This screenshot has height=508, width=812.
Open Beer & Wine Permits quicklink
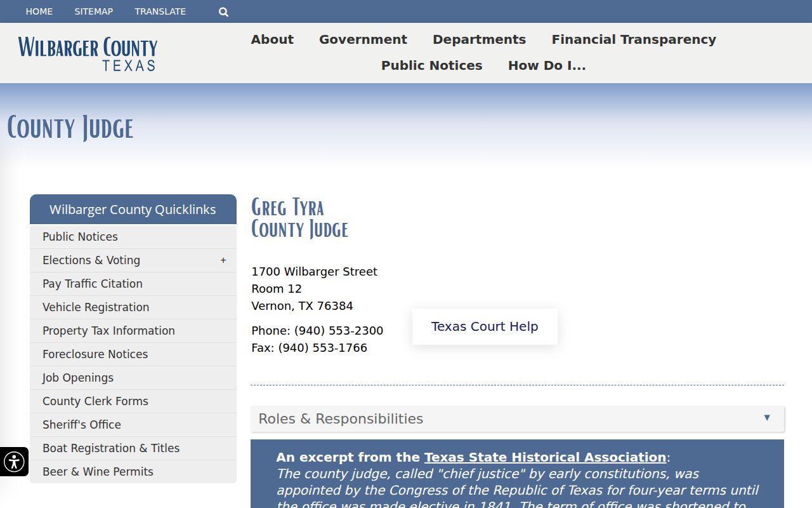tap(133, 472)
